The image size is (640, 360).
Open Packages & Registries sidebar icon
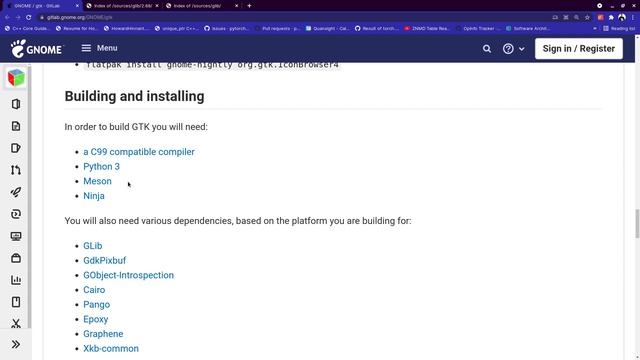pyautogui.click(x=16, y=258)
